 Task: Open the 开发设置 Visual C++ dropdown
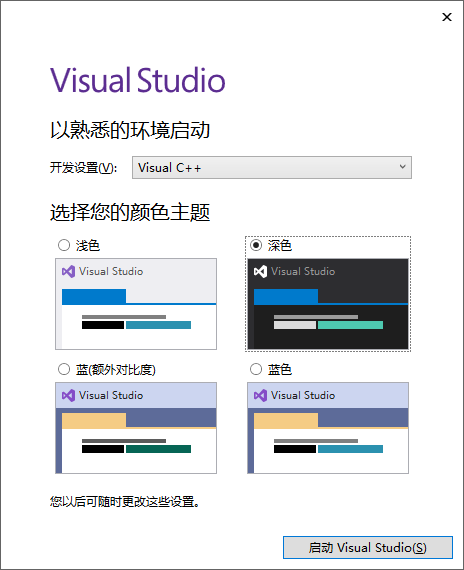[272, 168]
